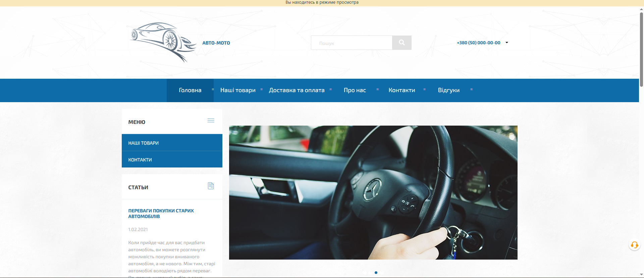
Task: Click the hamburger icon beside МЕНЮ
Action: [x=211, y=121]
